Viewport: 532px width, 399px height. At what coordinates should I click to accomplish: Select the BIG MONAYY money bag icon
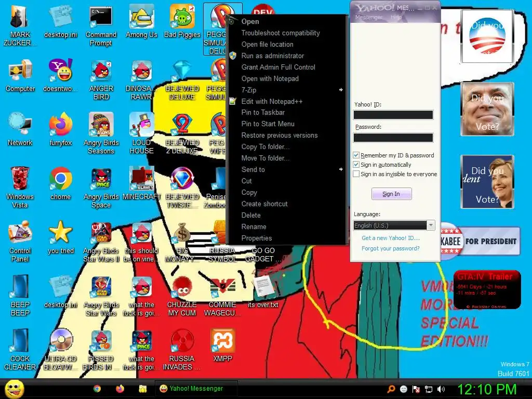[182, 242]
